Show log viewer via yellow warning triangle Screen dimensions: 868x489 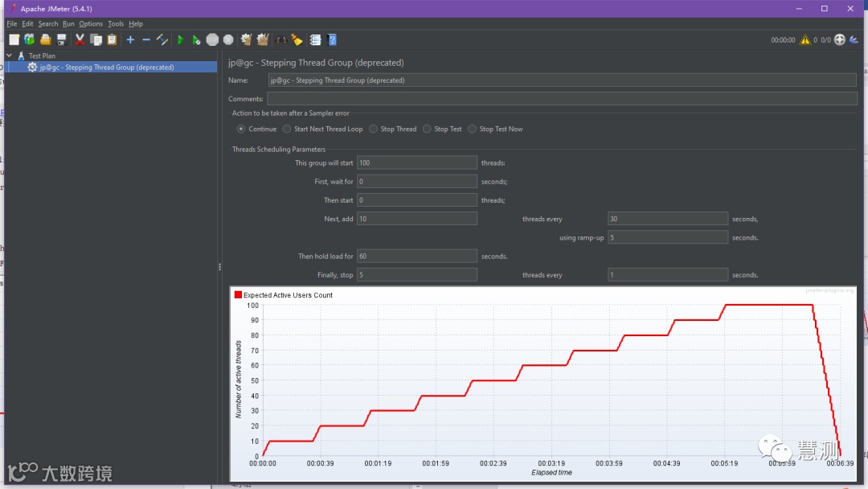pos(805,39)
